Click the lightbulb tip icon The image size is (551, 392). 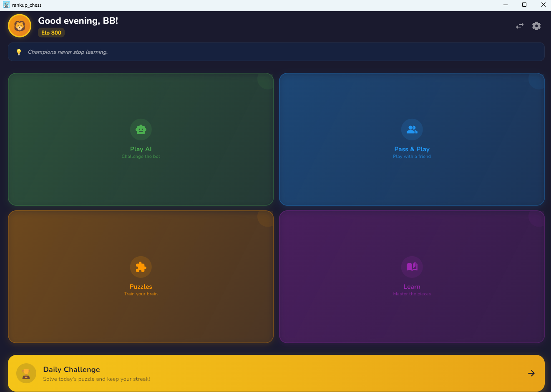coord(19,52)
